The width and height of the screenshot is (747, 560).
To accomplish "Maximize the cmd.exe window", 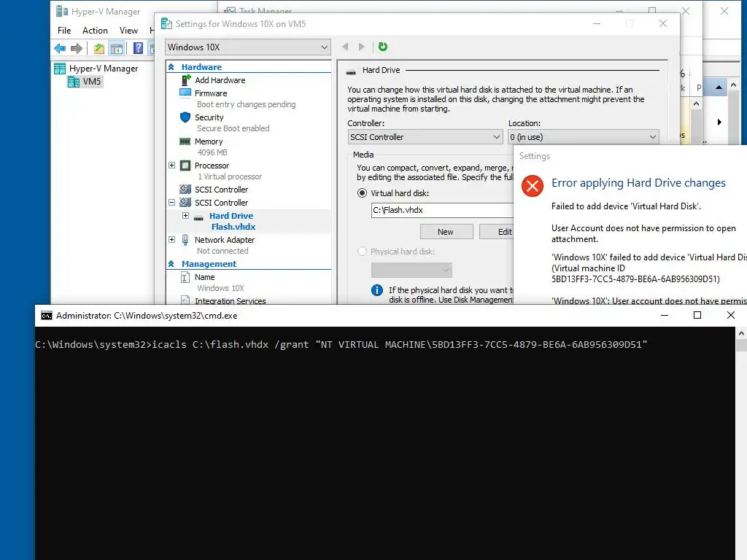I will (x=697, y=315).
